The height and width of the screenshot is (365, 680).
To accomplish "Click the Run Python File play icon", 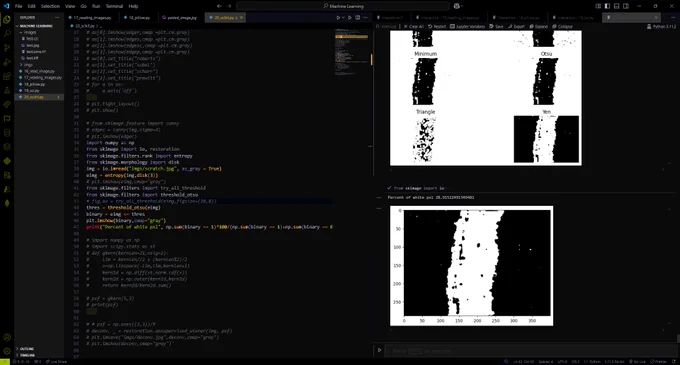I will 338,18.
